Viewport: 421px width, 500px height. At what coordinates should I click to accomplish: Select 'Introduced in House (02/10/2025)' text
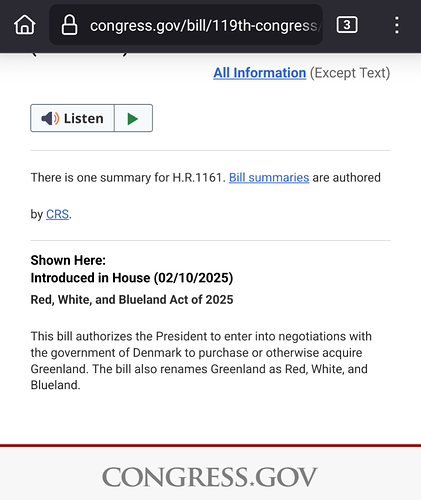(x=132, y=278)
